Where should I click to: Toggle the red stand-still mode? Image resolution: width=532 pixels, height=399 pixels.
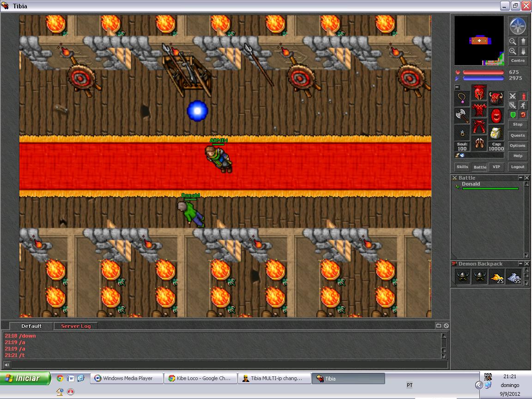[x=523, y=97]
